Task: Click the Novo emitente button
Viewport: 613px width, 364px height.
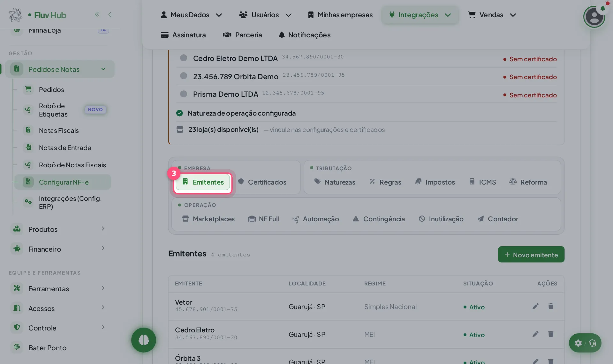Action: (531, 254)
